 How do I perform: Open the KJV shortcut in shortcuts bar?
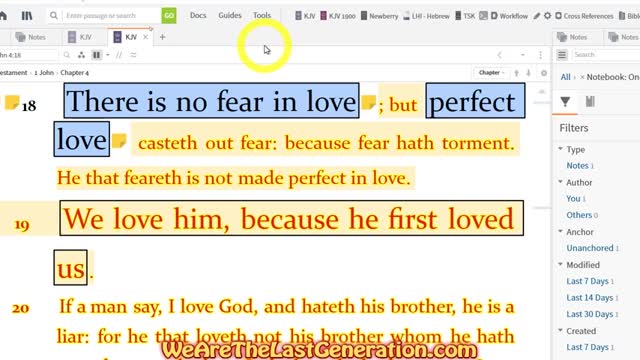[x=305, y=16]
